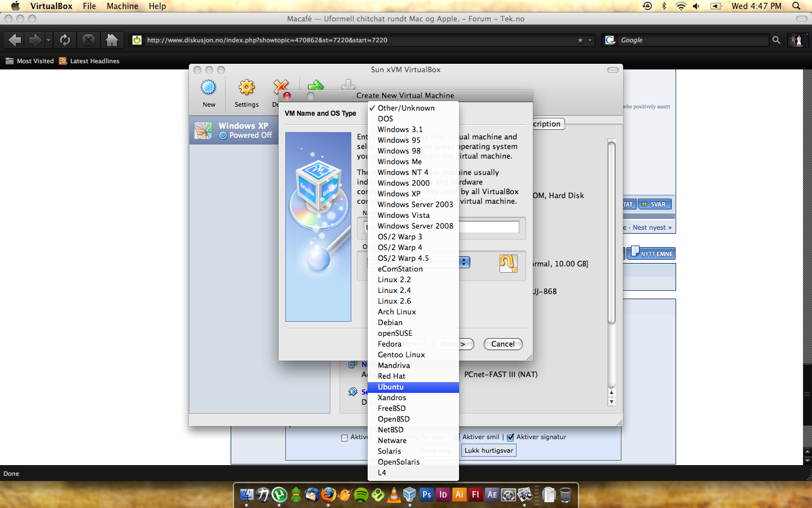Toggle the Aktiver smil checkbox

(456, 437)
